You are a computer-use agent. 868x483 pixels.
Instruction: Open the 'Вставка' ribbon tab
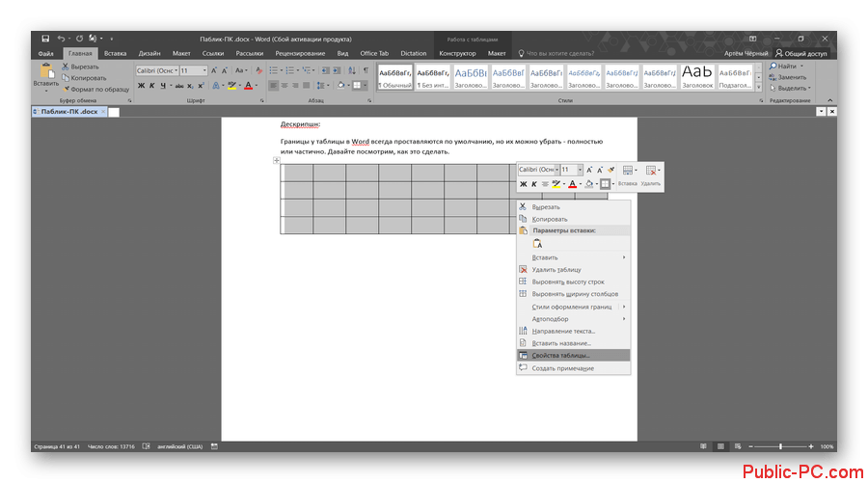[x=115, y=53]
